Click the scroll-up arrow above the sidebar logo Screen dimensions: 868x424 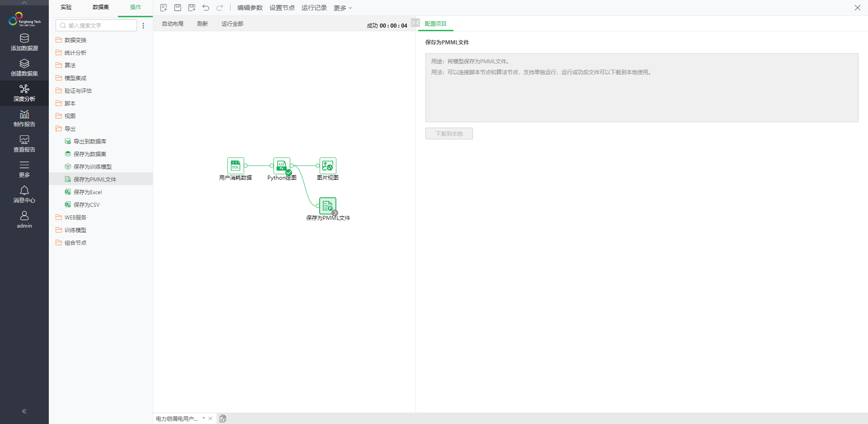[x=24, y=3]
